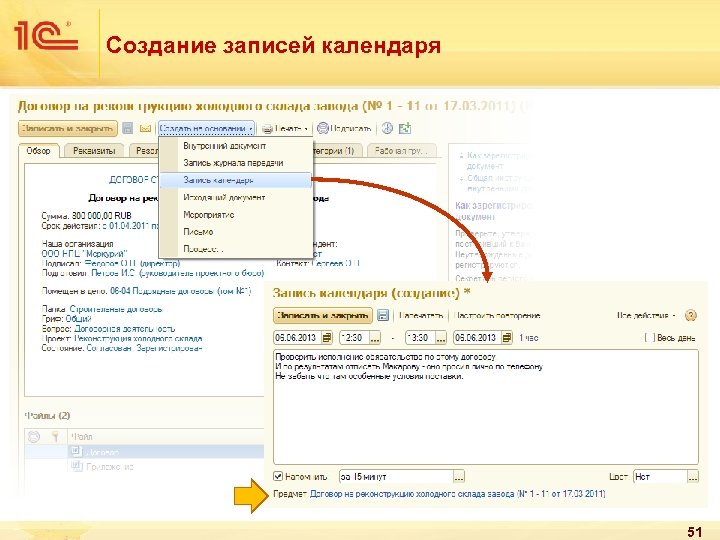Click the reminder field "за 15 минут"
The width and height of the screenshot is (720, 540).
pos(396,477)
